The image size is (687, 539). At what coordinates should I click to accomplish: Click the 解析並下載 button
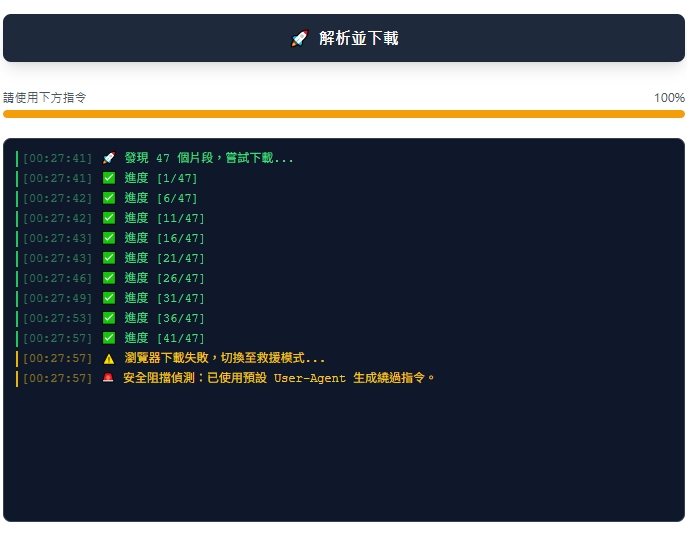coord(343,38)
